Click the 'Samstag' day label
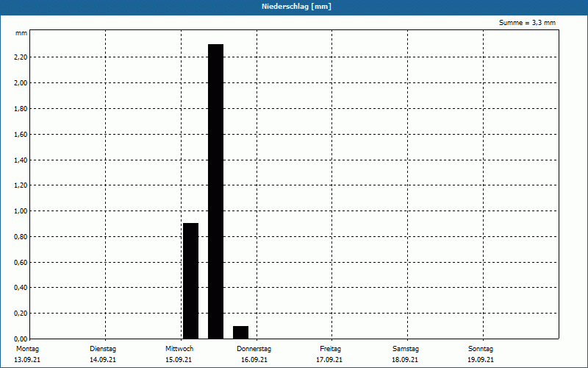The width and height of the screenshot is (588, 368). [x=406, y=349]
